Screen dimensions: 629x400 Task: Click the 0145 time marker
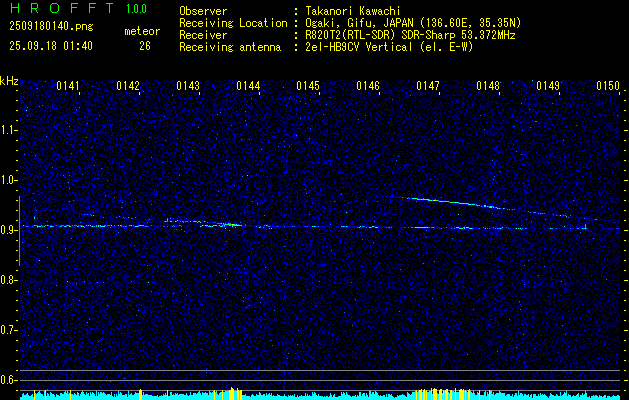point(308,86)
